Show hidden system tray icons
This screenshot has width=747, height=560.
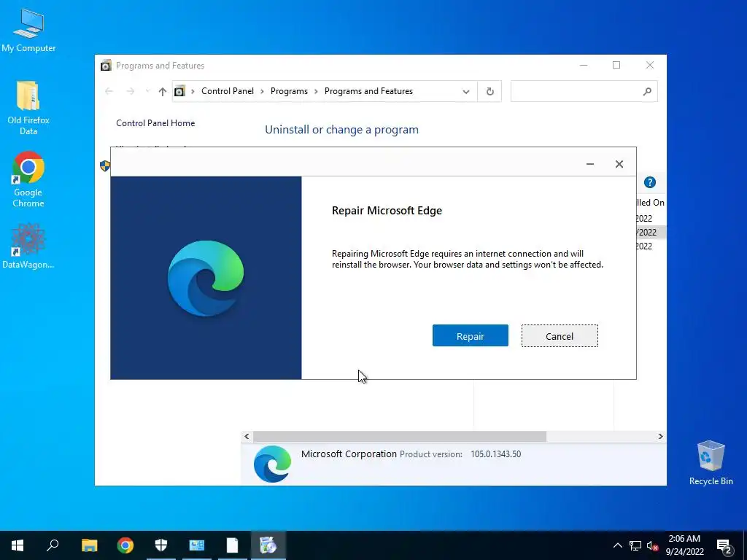(x=617, y=545)
